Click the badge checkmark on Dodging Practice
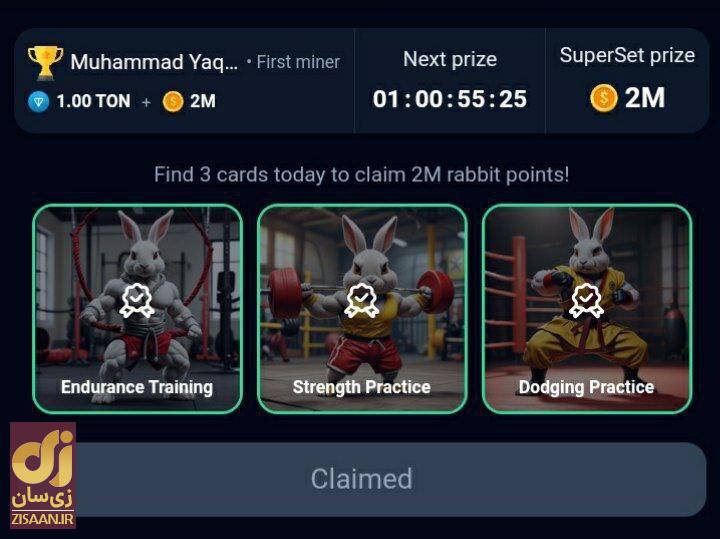 586,300
